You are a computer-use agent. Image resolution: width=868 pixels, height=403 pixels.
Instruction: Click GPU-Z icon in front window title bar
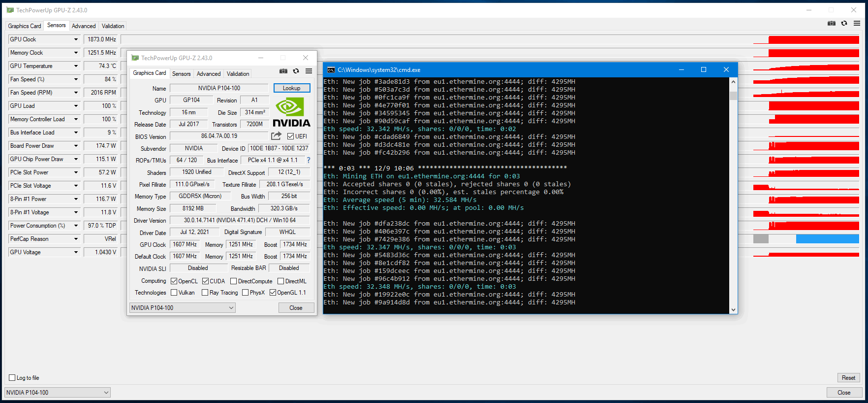click(135, 58)
